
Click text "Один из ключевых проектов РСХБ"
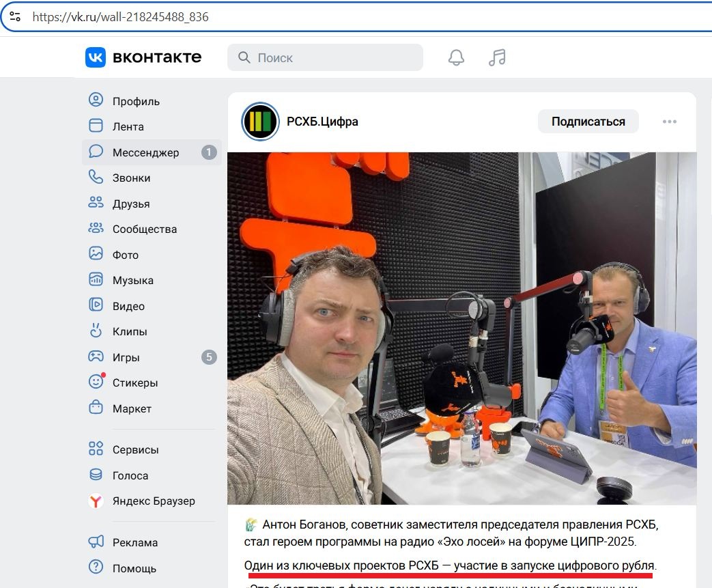click(x=341, y=565)
